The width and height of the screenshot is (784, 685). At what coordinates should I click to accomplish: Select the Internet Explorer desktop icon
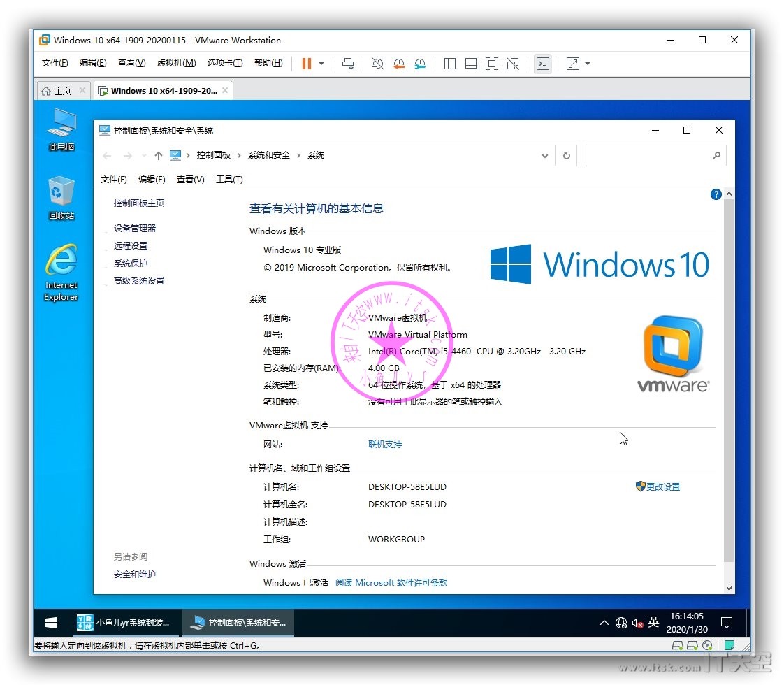tap(61, 273)
